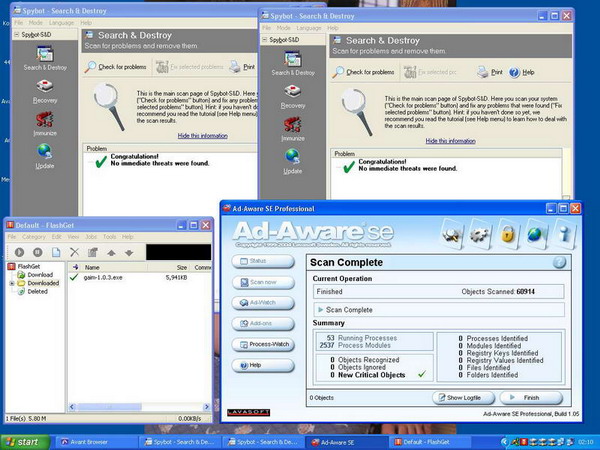Click FlashGet move up arrow icon
Screen dimensions: 600x450
point(111,253)
